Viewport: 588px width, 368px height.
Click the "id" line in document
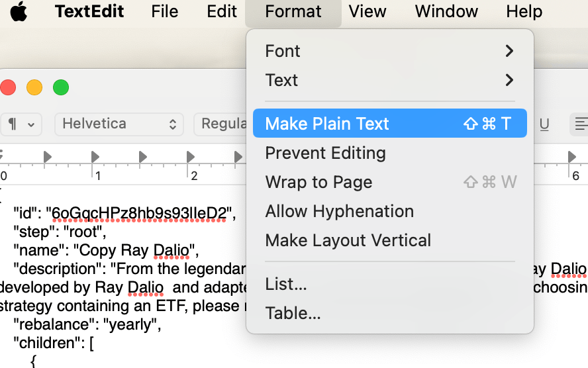pyautogui.click(x=124, y=214)
